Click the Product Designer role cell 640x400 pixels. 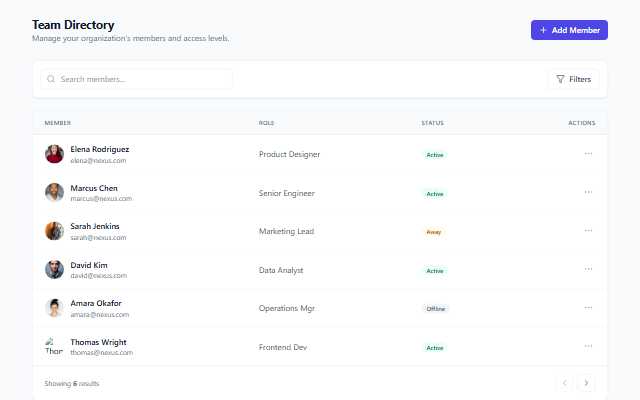tap(289, 154)
